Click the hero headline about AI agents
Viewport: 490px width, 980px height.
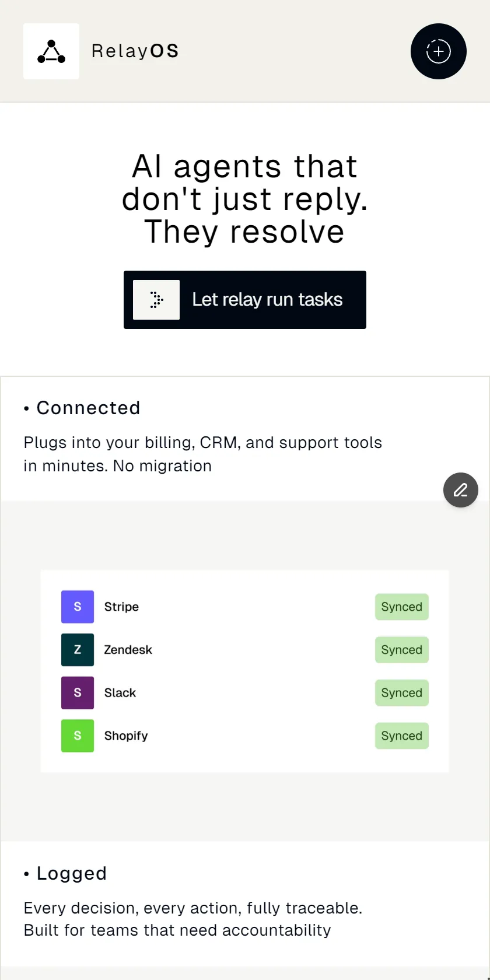[245, 199]
